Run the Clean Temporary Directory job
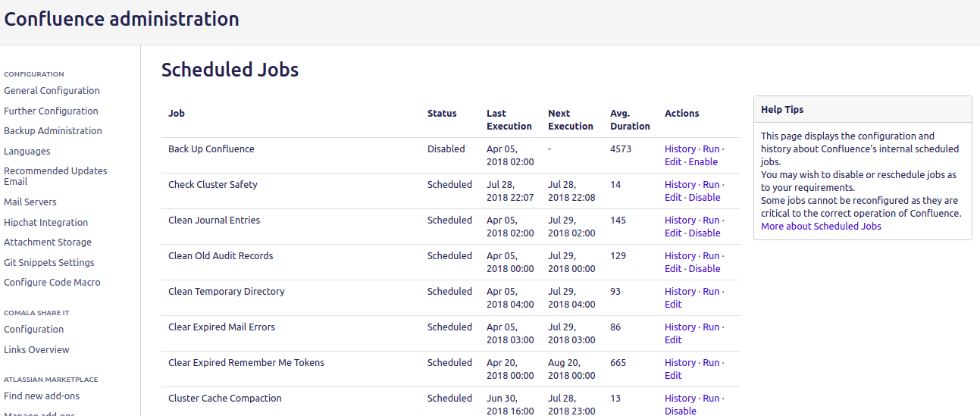This screenshot has height=416, width=980. [x=711, y=292]
